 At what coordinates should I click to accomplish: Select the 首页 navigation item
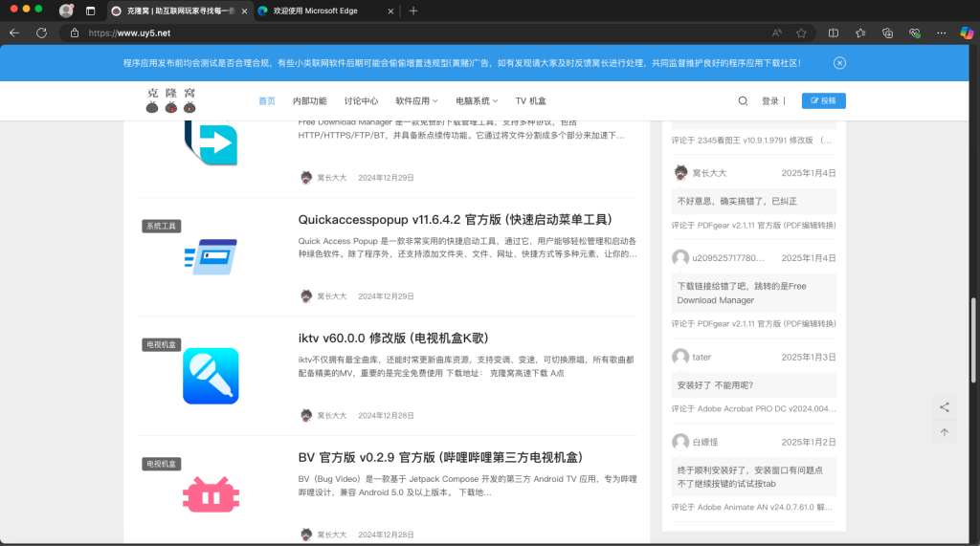pyautogui.click(x=267, y=100)
